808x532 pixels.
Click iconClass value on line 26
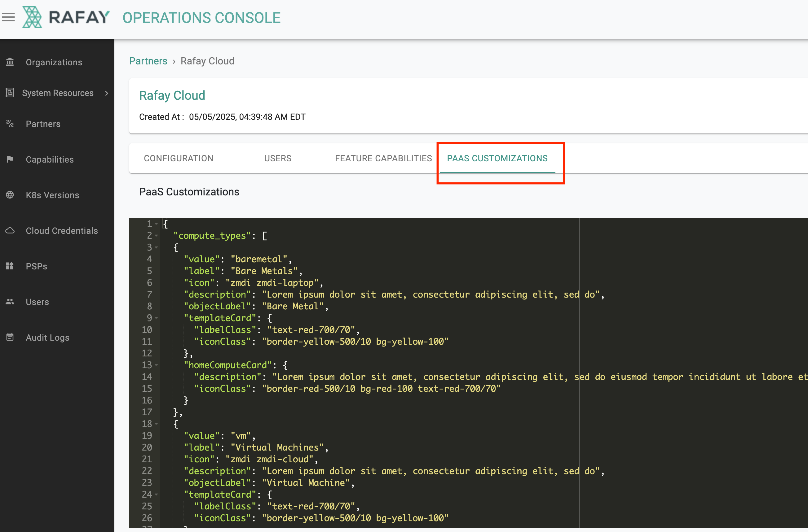pos(355,518)
